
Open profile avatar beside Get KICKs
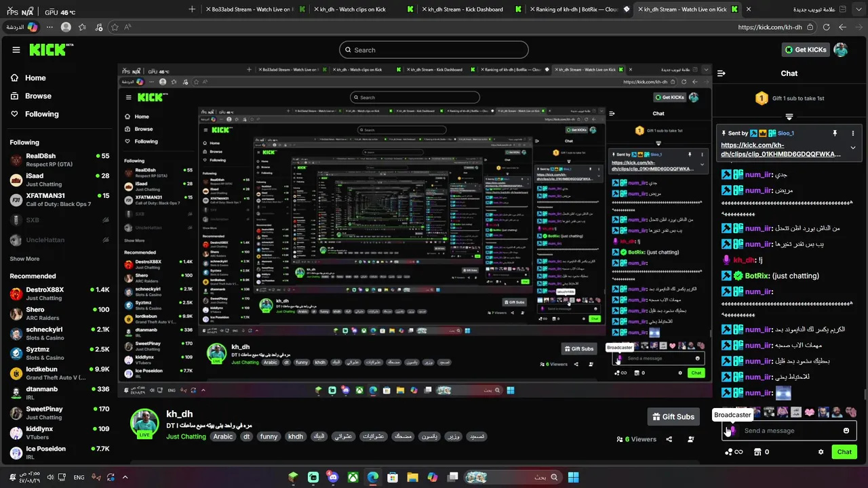(x=840, y=49)
